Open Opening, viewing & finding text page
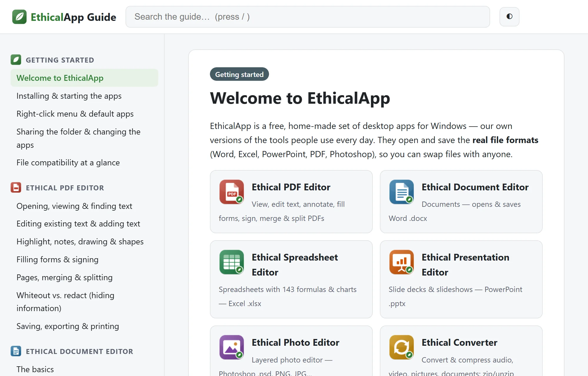Image resolution: width=588 pixels, height=376 pixels. 84,206
